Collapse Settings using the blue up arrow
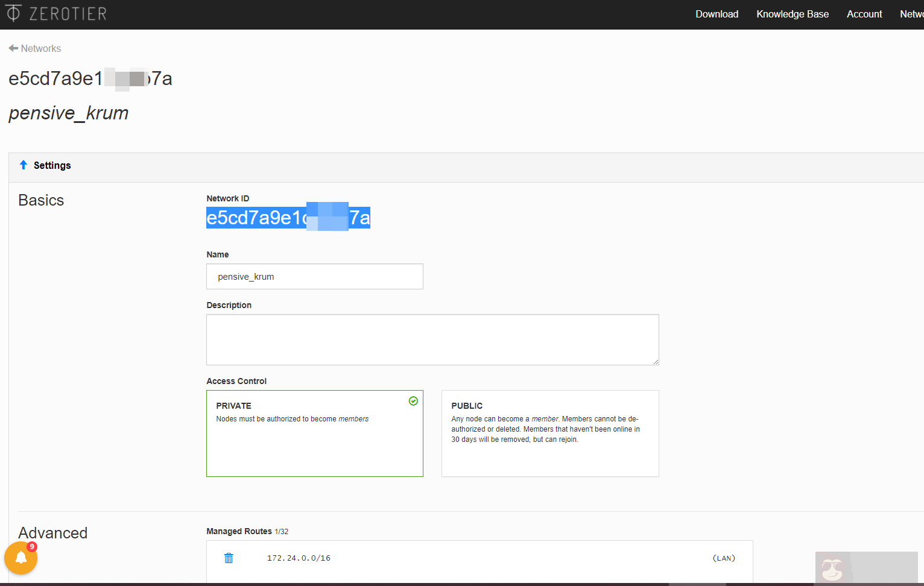The width and height of the screenshot is (924, 586). pos(24,165)
